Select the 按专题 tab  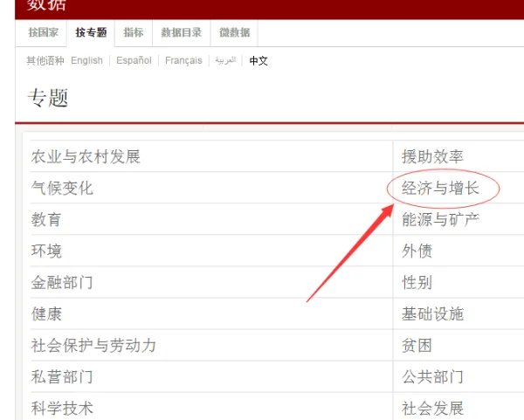click(x=91, y=32)
